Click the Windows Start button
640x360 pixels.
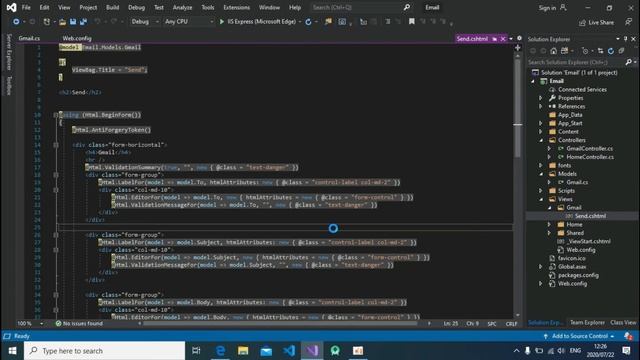(12, 351)
